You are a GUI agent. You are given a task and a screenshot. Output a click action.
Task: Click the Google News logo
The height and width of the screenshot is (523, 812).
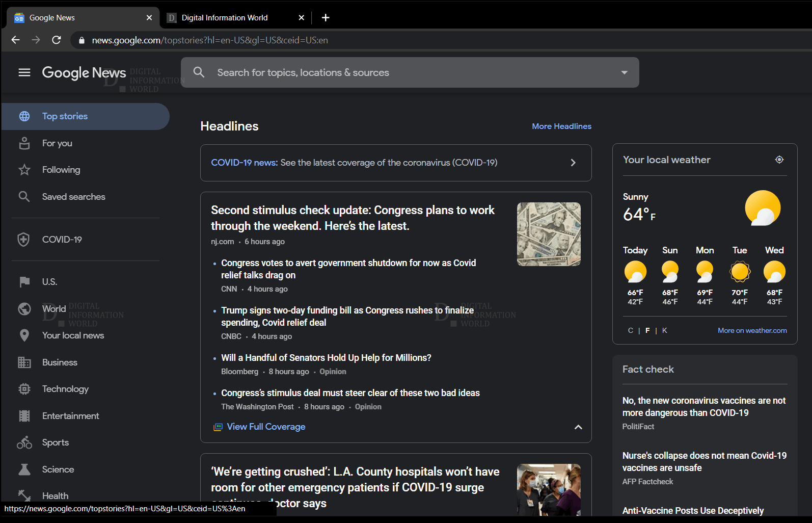pyautogui.click(x=84, y=72)
